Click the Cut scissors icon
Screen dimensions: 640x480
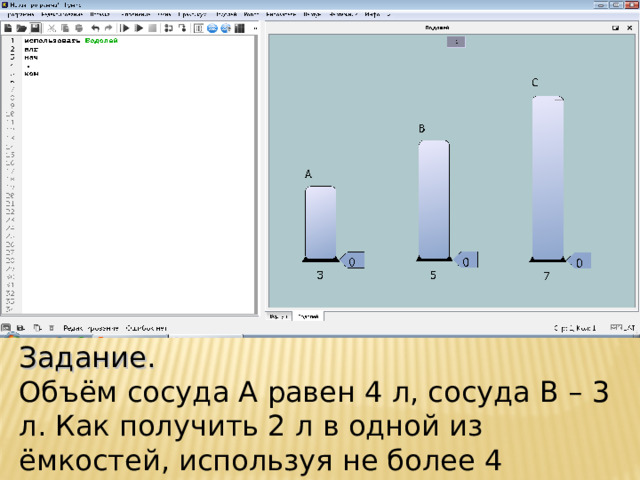50,28
